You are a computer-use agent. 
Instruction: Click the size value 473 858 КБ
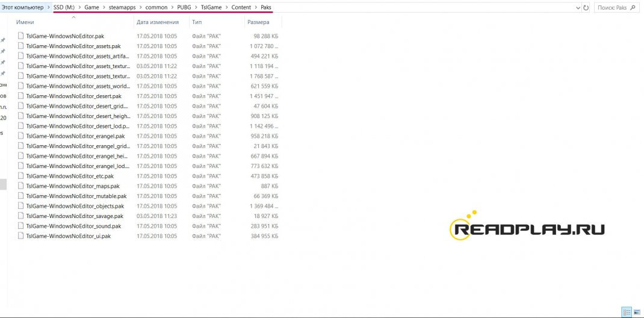click(x=264, y=176)
